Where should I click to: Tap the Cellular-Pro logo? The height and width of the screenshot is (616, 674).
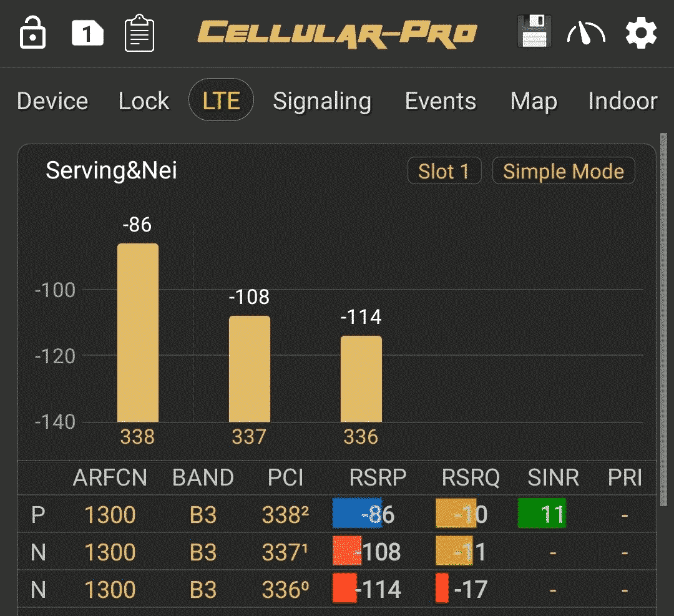[338, 34]
